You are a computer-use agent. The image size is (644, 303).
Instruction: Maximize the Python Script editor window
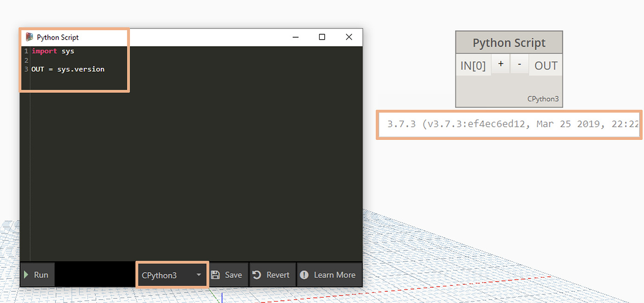pyautogui.click(x=322, y=37)
